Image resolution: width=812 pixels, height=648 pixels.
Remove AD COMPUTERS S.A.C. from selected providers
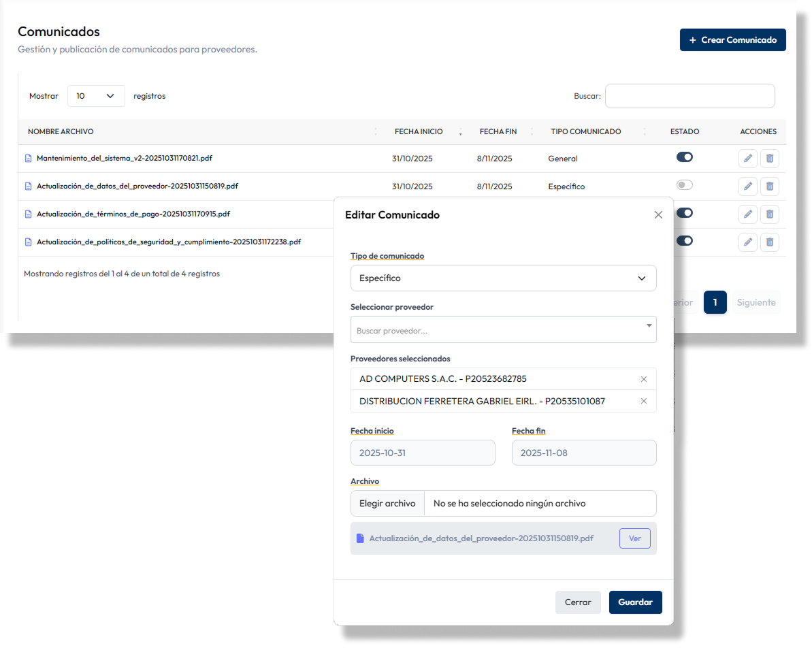(x=644, y=379)
